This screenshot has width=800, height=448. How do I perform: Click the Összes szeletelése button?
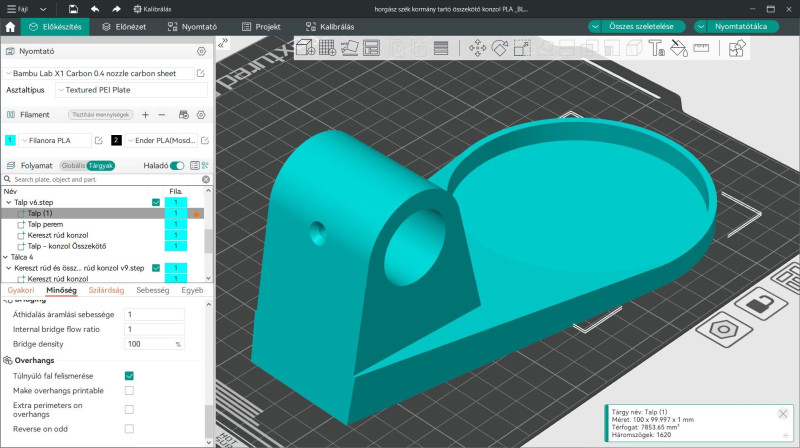tap(641, 27)
